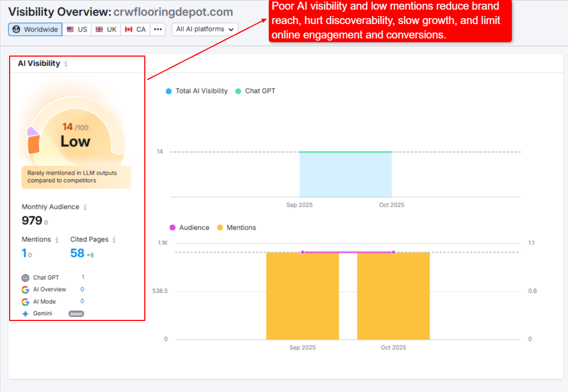Select the Worldwide region tab
The height and width of the screenshot is (392, 568).
pyautogui.click(x=35, y=29)
